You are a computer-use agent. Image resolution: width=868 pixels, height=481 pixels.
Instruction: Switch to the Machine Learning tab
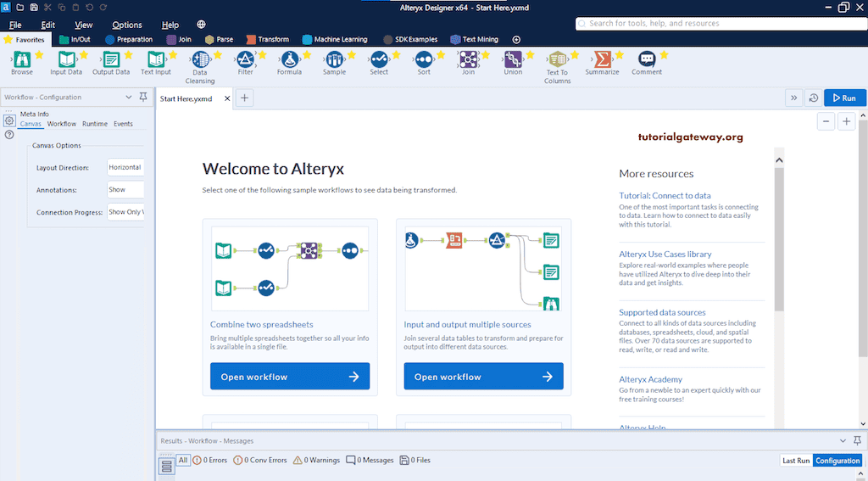pos(335,39)
